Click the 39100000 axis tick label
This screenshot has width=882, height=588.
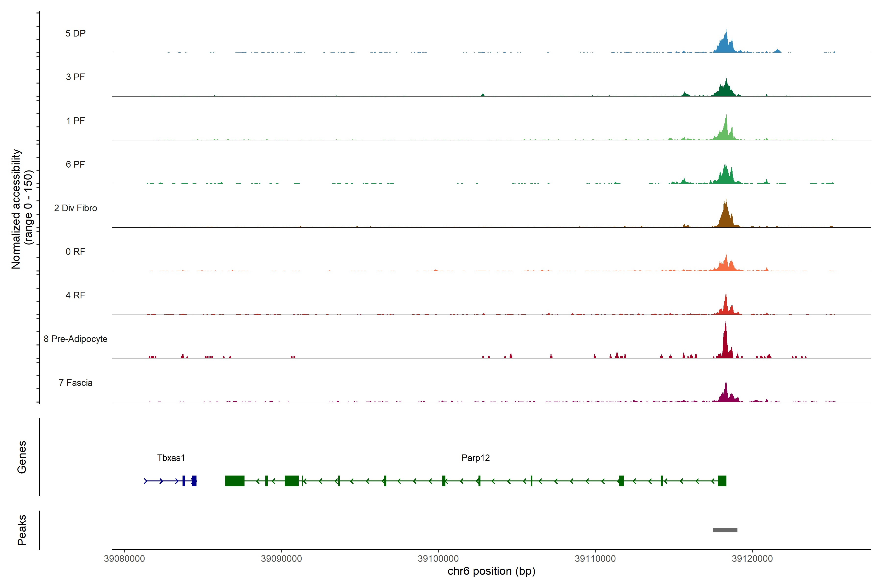(438, 559)
